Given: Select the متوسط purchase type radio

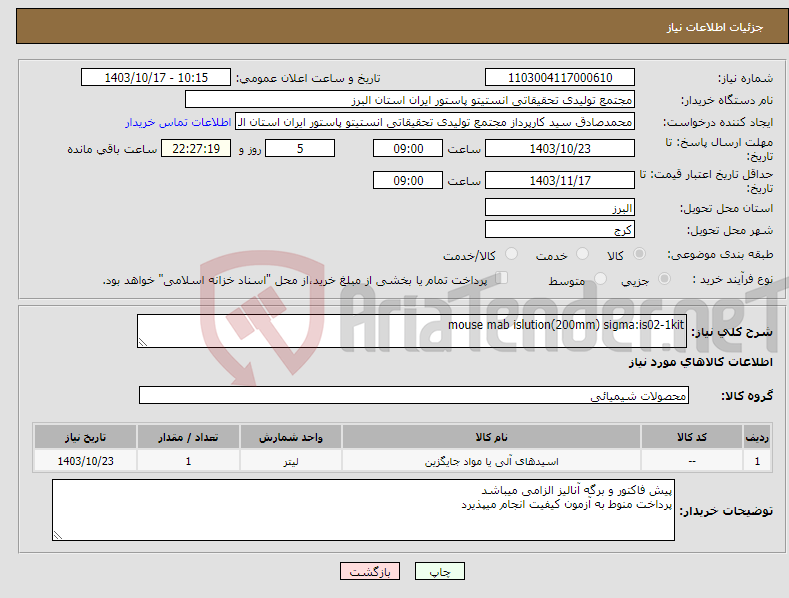Looking at the screenshot, I should pyautogui.click(x=600, y=278).
